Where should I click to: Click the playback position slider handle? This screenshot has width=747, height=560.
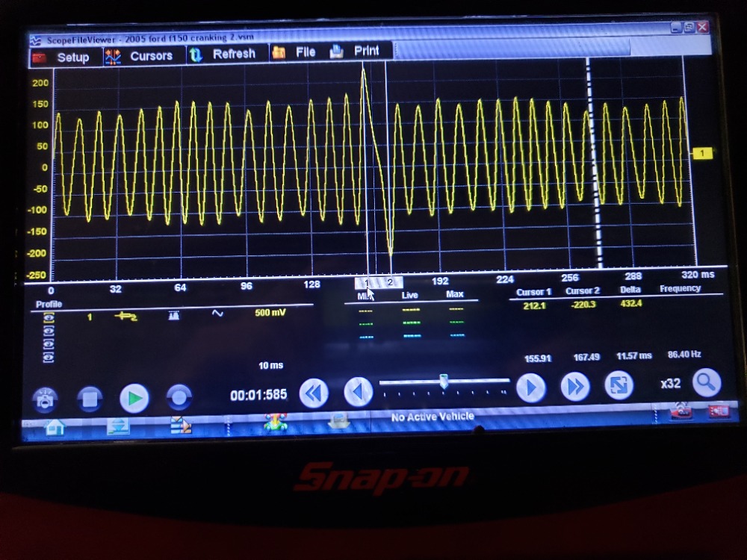pos(443,382)
